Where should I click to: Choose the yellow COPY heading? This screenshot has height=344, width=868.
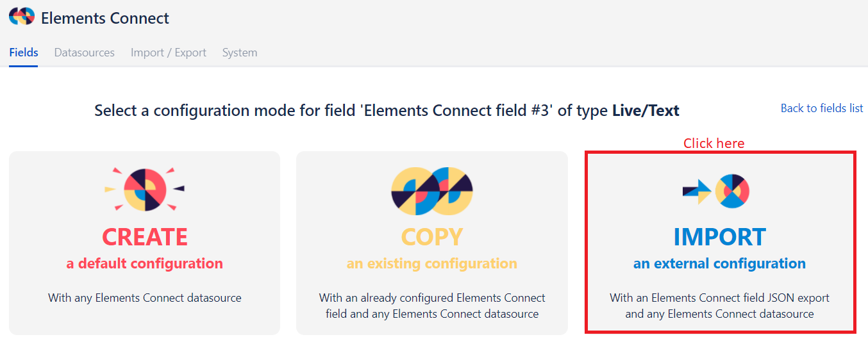[432, 237]
